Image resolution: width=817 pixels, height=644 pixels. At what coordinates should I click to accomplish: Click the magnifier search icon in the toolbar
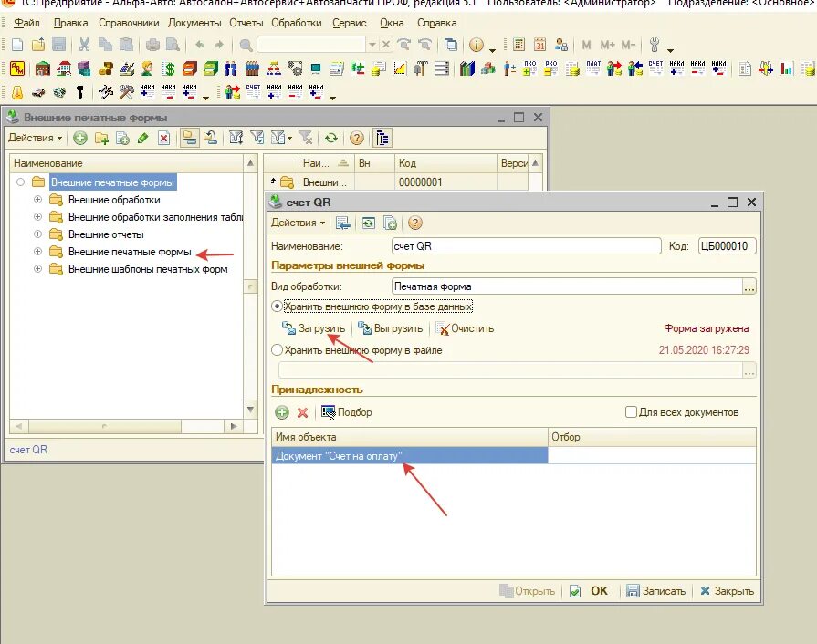coord(246,45)
